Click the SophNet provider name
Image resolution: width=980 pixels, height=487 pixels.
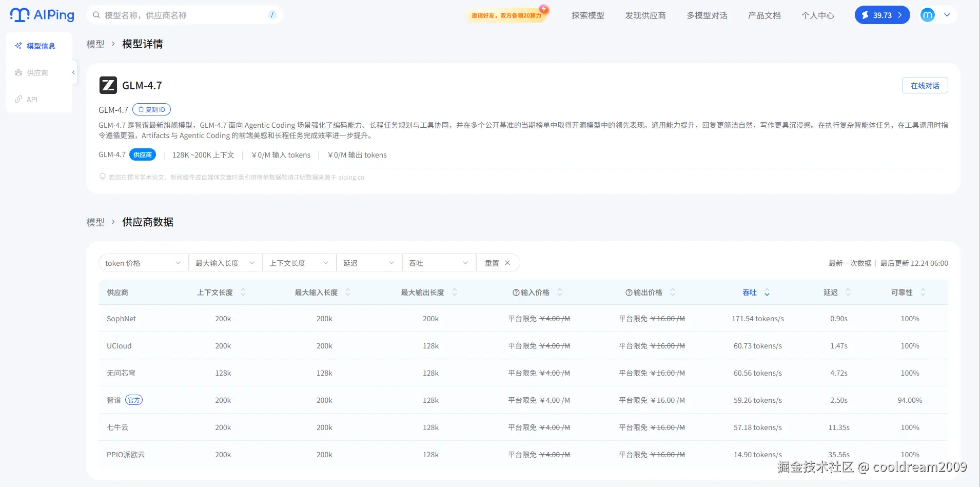pyautogui.click(x=122, y=319)
